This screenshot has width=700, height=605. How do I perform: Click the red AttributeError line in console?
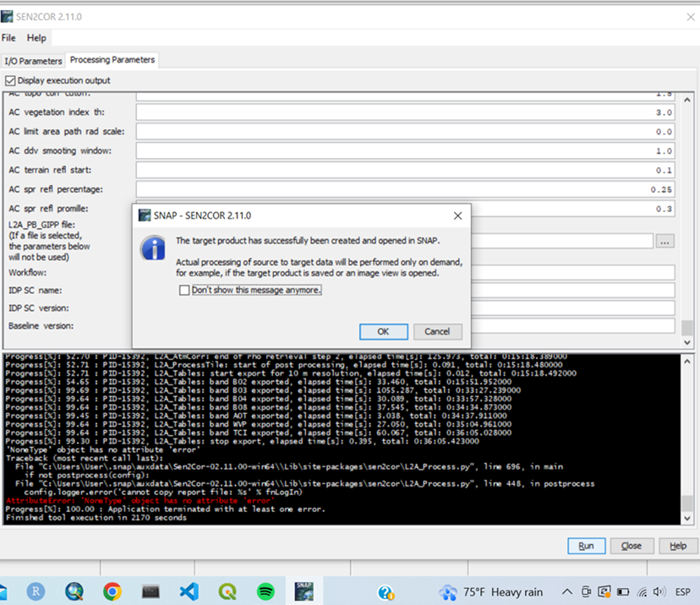(139, 500)
